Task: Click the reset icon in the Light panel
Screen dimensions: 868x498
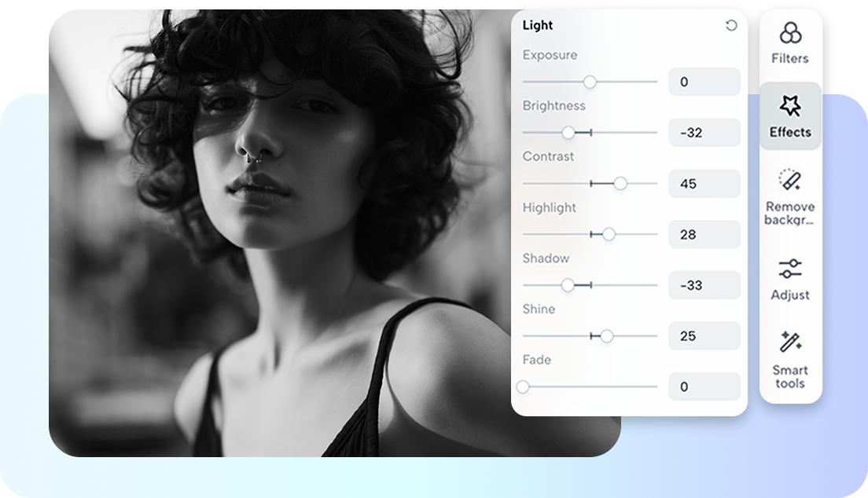Action: coord(732,24)
